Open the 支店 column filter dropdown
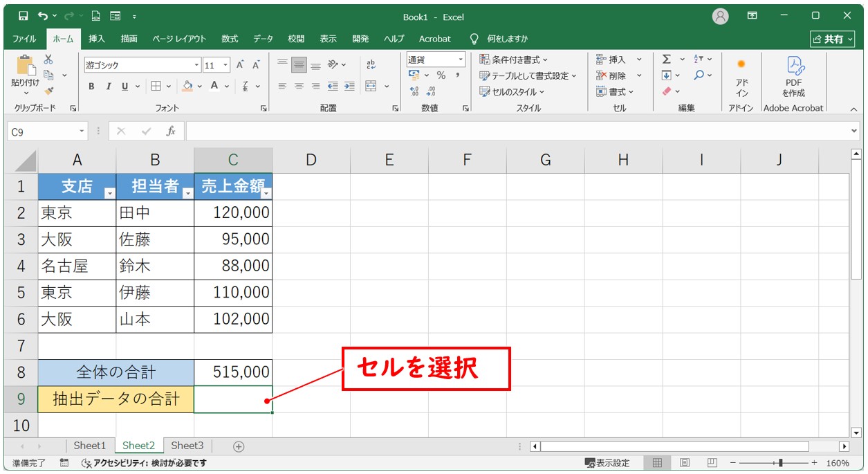Viewport: 868px width, 474px height. coord(109,194)
